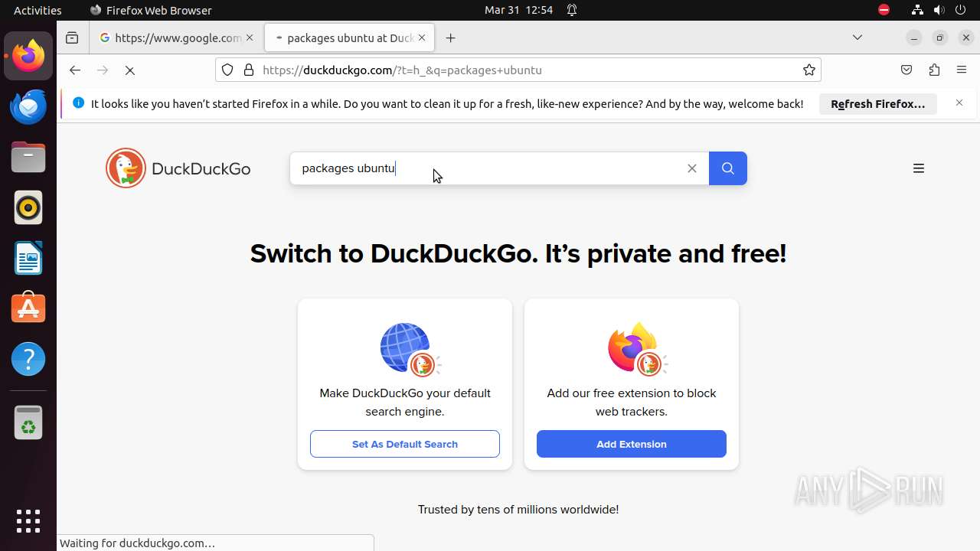Open the Activities overview

point(38,10)
